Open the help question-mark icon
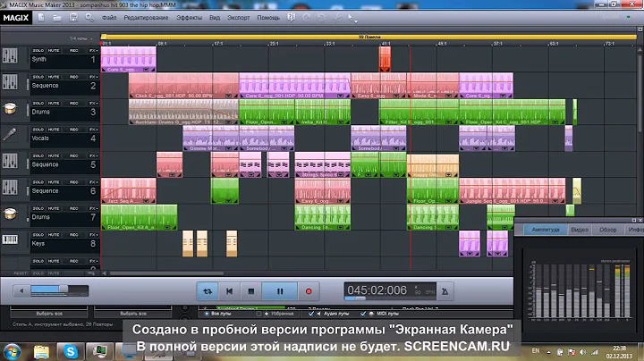The height and width of the screenshot is (361, 644). coord(292,17)
